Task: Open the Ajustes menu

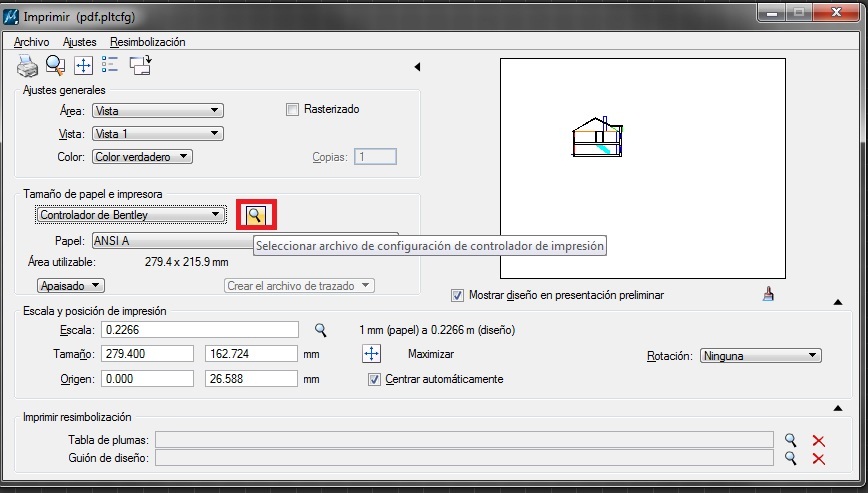Action: click(80, 42)
